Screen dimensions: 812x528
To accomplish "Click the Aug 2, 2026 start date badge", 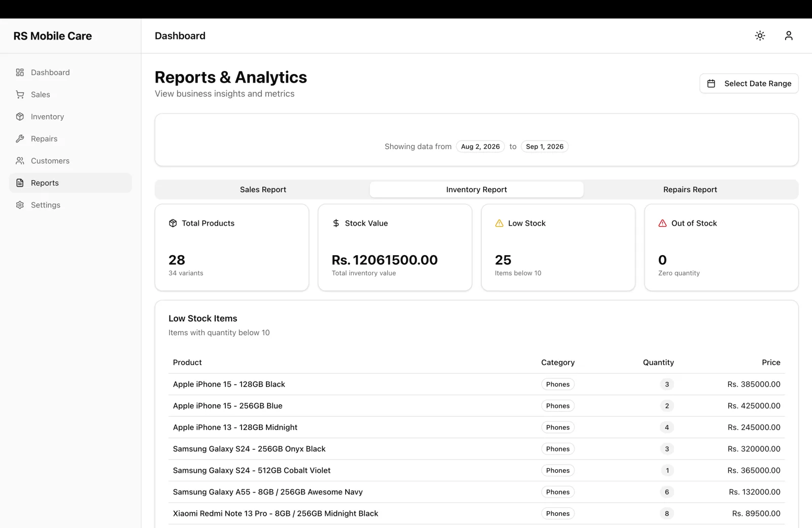I will tap(481, 147).
